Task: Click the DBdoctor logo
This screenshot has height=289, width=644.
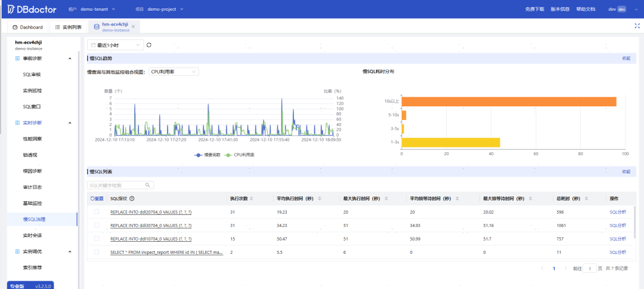Action: click(32, 8)
